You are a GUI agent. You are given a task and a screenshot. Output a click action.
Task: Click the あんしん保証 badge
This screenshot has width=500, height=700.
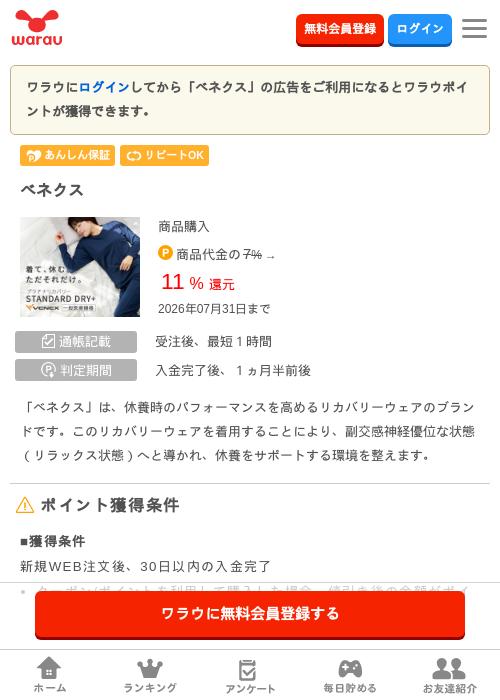tap(67, 155)
